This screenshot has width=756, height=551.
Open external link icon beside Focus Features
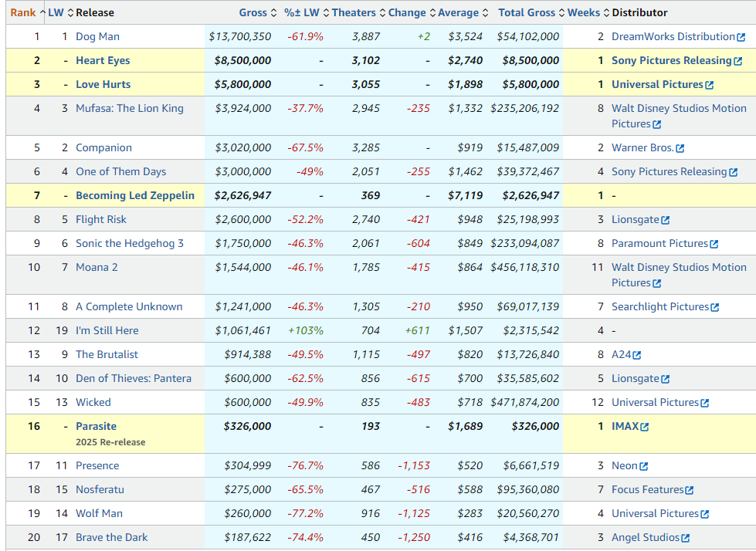pos(690,490)
